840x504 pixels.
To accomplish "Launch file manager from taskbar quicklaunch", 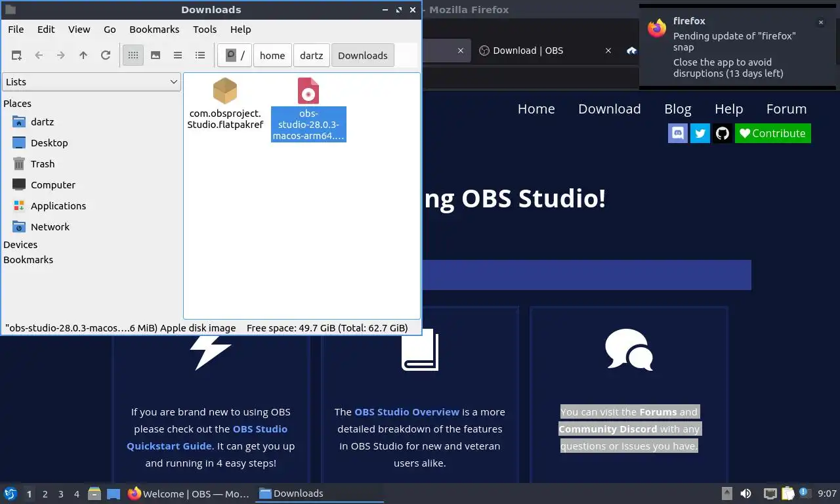I will (x=94, y=493).
